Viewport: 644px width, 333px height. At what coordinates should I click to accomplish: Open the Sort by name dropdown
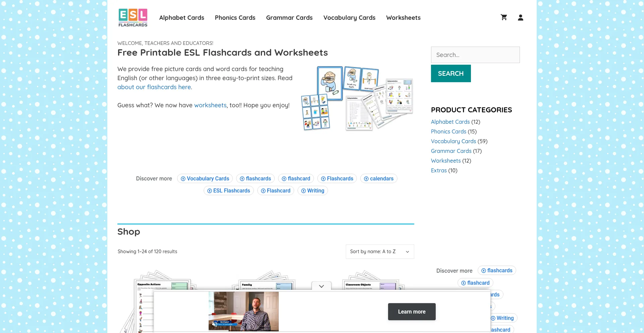point(380,252)
